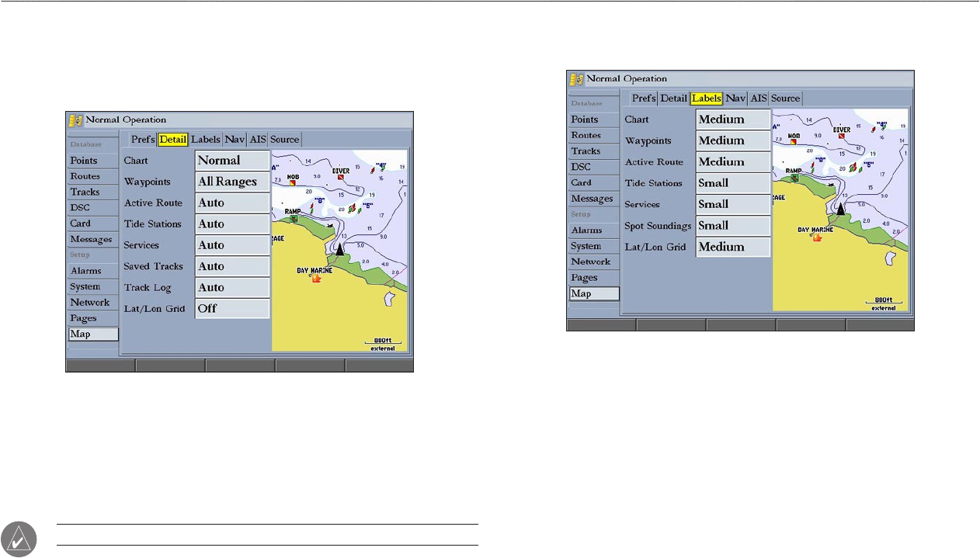This screenshot has width=980, height=558.
Task: Open the Waypoints field set to All Ranges
Action: [232, 182]
